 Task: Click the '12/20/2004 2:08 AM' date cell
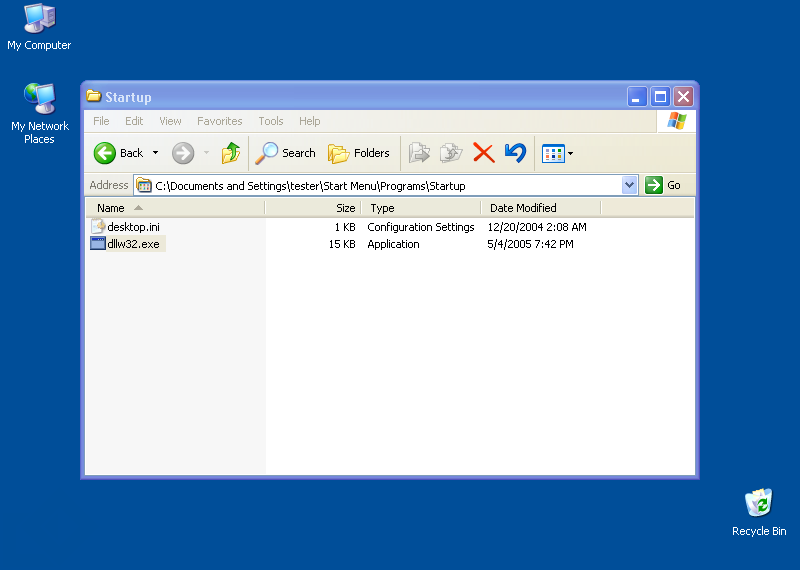537,227
